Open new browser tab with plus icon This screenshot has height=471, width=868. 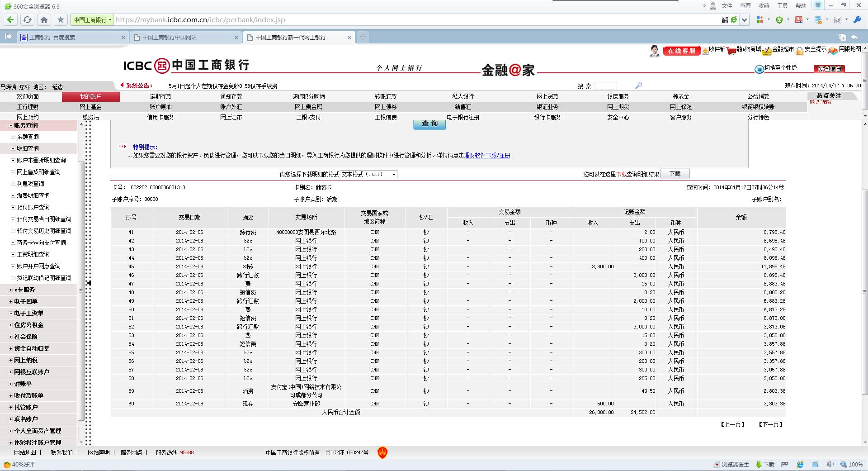363,37
